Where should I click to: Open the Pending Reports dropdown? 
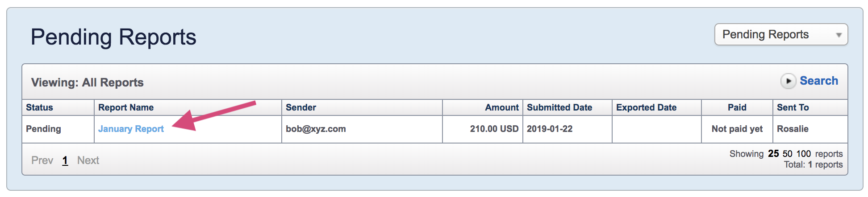pyautogui.click(x=781, y=34)
